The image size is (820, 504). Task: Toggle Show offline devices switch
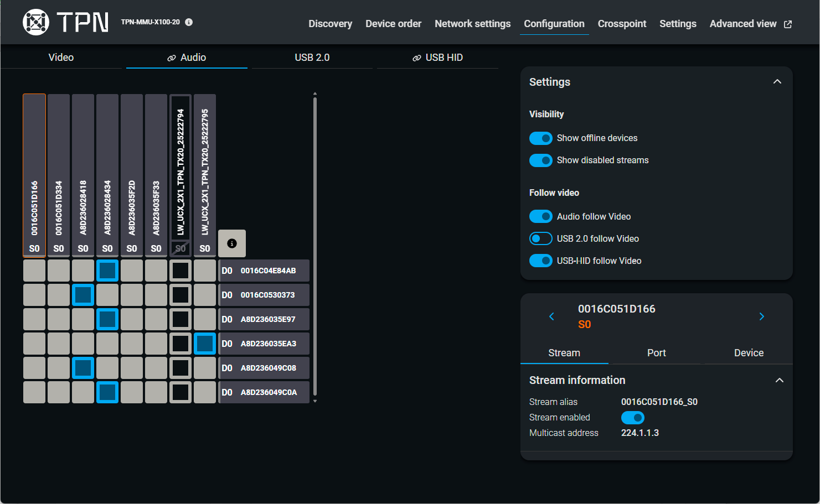[x=540, y=138]
